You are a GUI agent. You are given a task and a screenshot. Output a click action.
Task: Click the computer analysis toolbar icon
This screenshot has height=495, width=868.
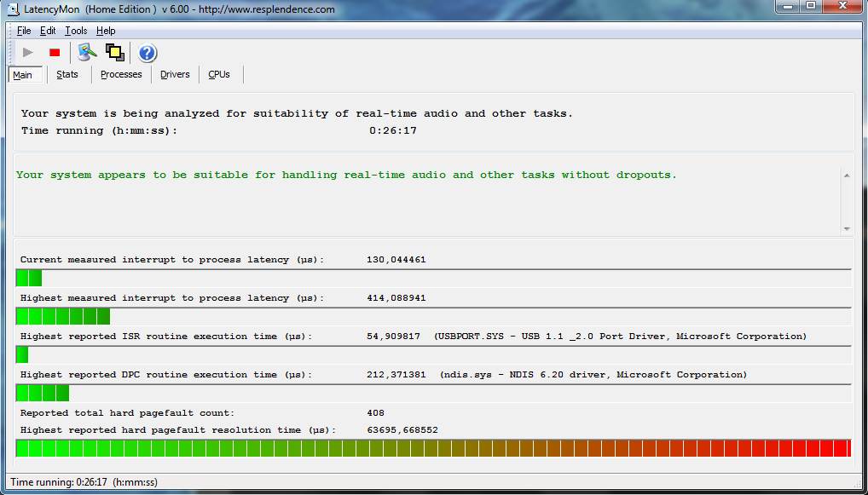click(87, 53)
